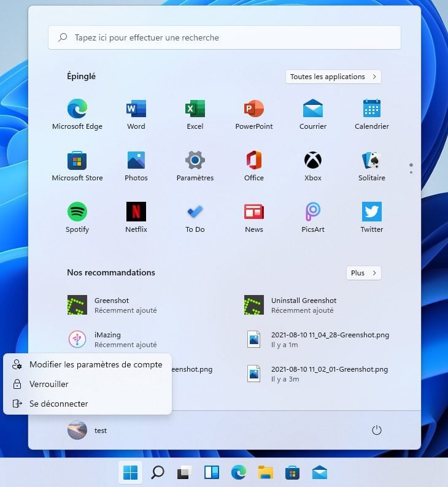Image resolution: width=448 pixels, height=487 pixels.
Task: Expand Toutes les applications list
Action: point(333,77)
